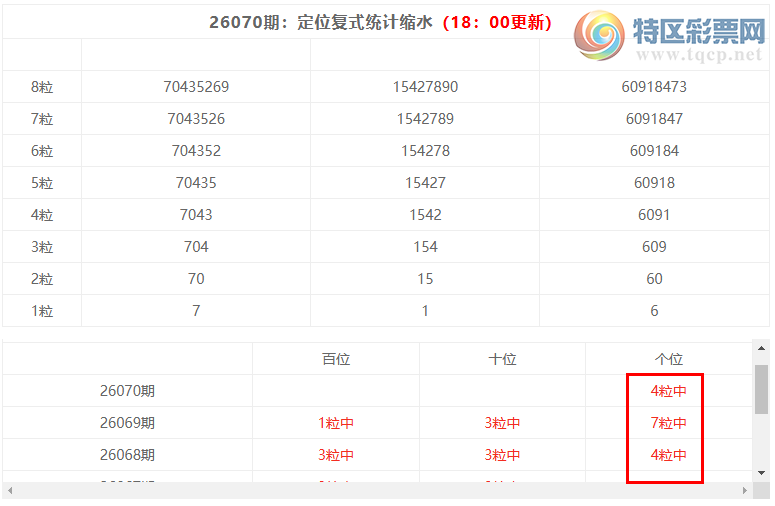Click the cell 60918473

pos(654,87)
